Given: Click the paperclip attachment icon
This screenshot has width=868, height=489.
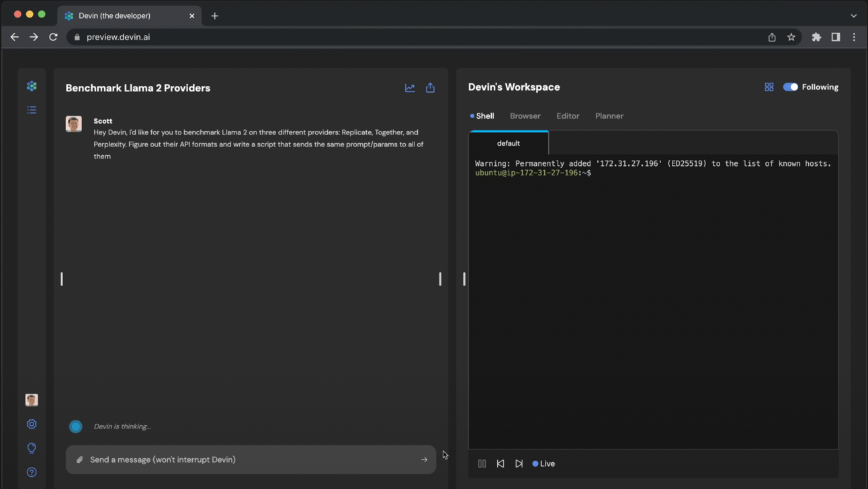Looking at the screenshot, I should (79, 459).
